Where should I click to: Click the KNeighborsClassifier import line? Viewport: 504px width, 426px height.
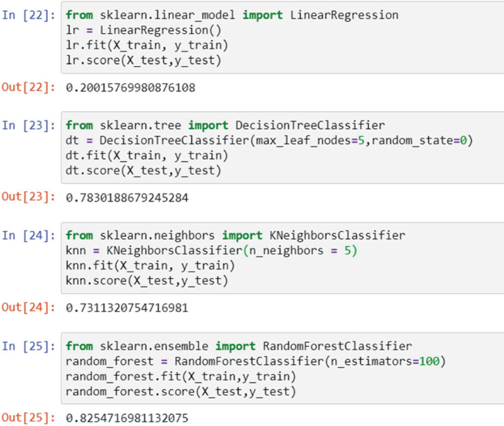click(x=235, y=235)
